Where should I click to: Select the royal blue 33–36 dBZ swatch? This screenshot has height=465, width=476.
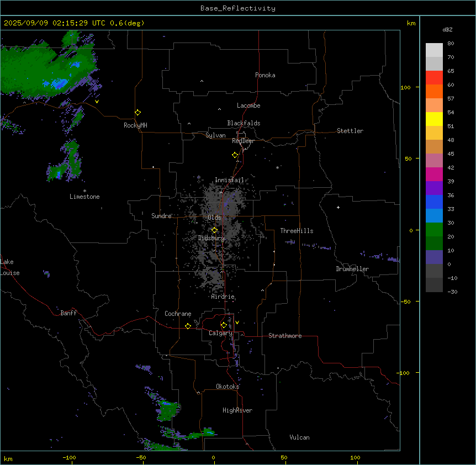tap(434, 202)
